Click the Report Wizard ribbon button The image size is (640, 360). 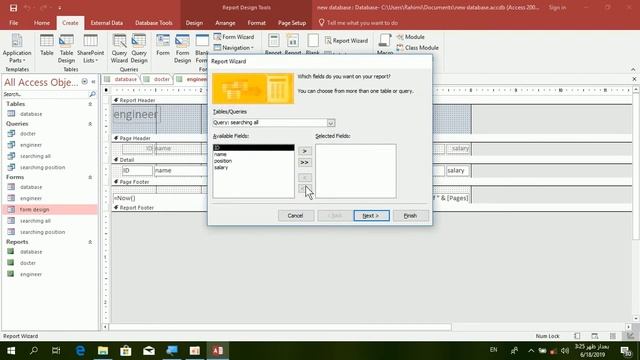[346, 40]
